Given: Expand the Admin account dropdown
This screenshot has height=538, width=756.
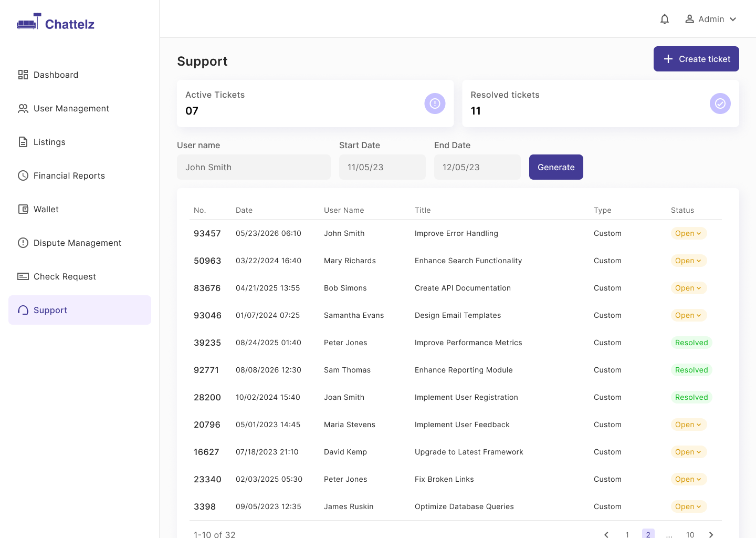Looking at the screenshot, I should click(x=711, y=19).
